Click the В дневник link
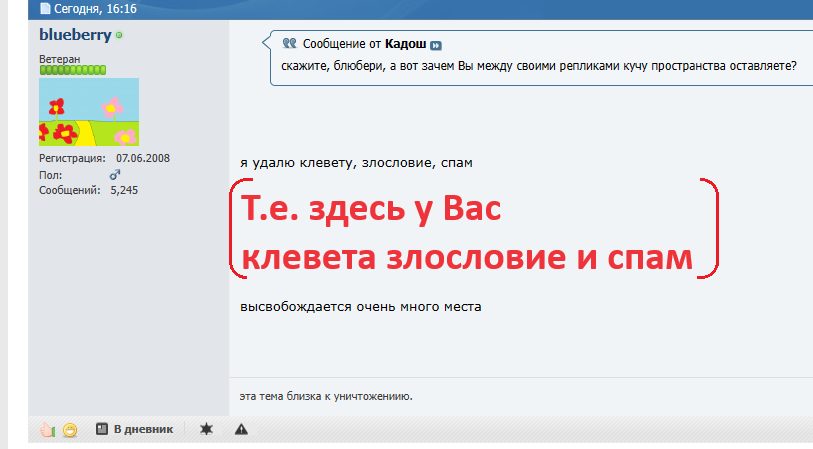The height and width of the screenshot is (449, 813). 143,429
